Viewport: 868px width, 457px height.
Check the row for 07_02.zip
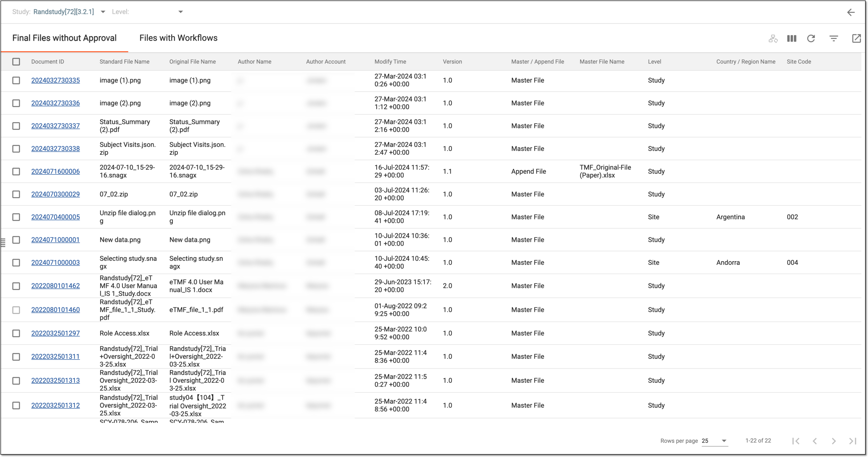pyautogui.click(x=16, y=194)
